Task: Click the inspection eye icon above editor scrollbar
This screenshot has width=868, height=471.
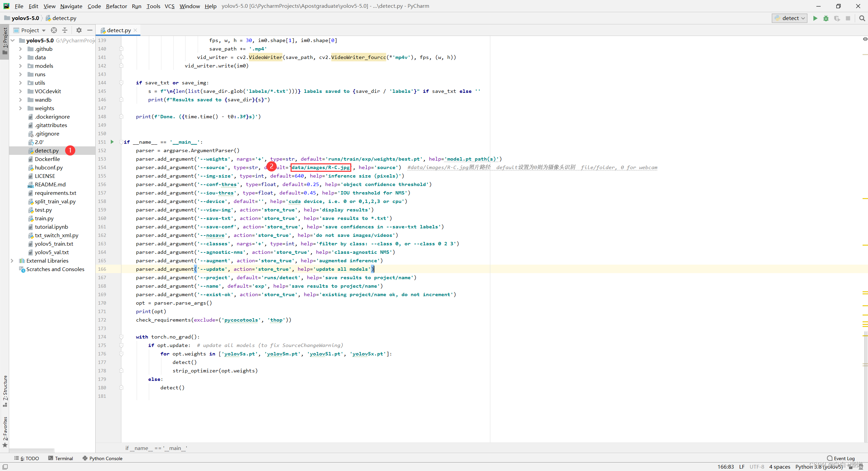Action: (x=865, y=39)
